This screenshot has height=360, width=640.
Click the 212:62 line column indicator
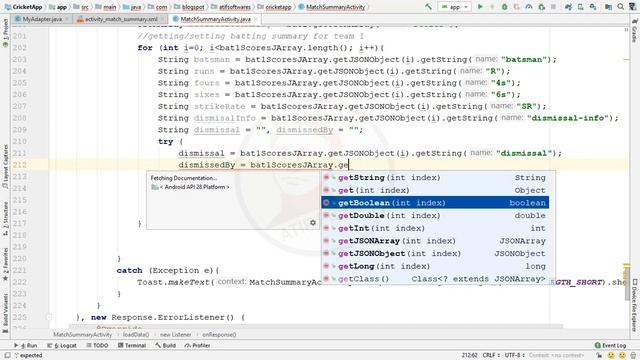pos(469,356)
